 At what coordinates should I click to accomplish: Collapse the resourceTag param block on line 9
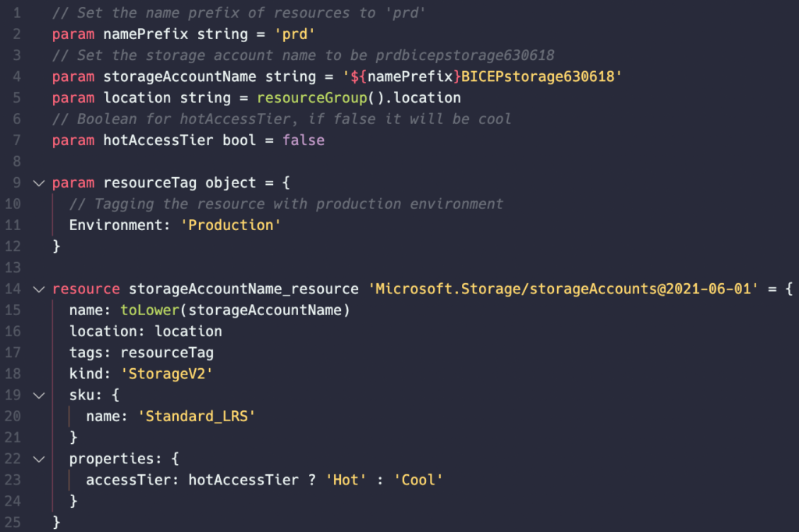pos(39,183)
